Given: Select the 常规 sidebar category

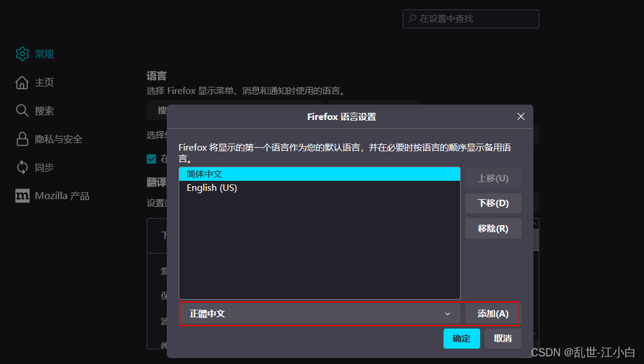Looking at the screenshot, I should 44,54.
